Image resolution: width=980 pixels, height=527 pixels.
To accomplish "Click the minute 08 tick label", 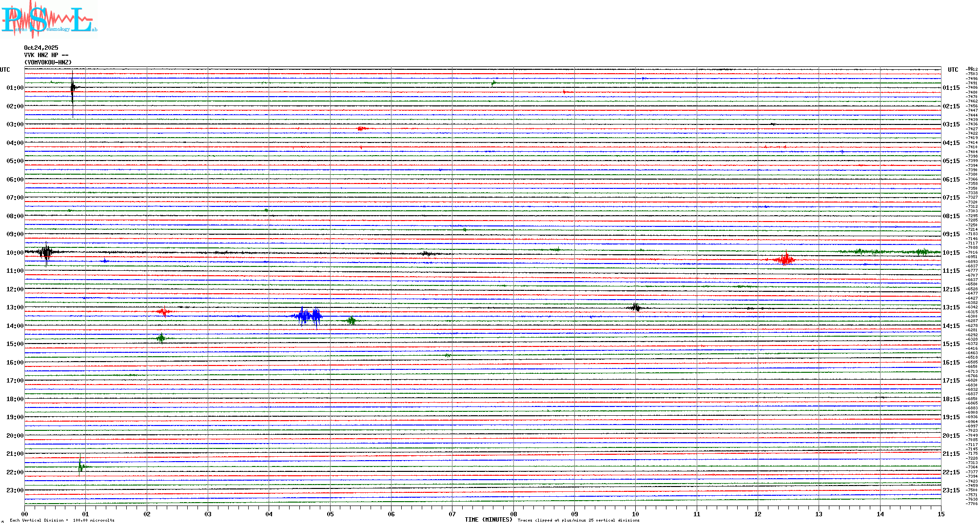I will pyautogui.click(x=513, y=514).
